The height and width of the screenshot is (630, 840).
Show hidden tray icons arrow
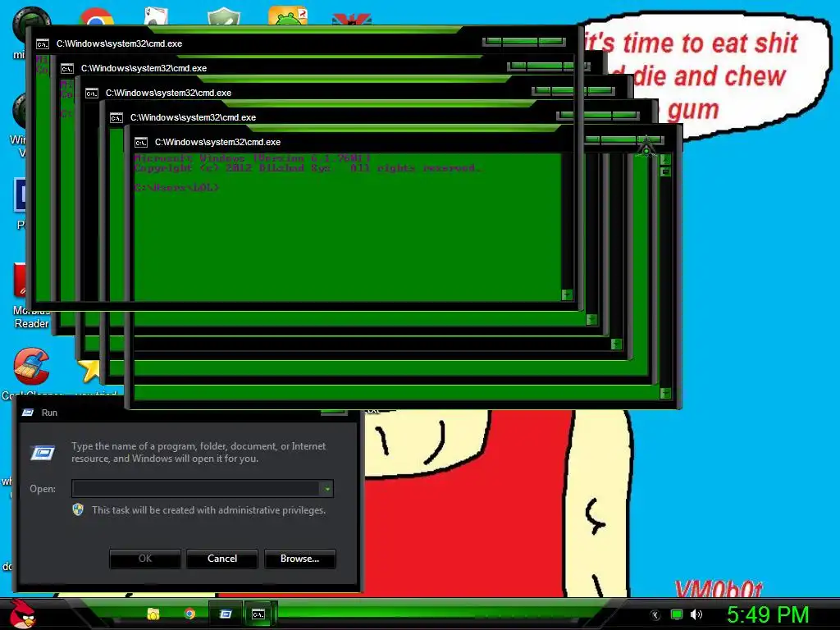655,615
